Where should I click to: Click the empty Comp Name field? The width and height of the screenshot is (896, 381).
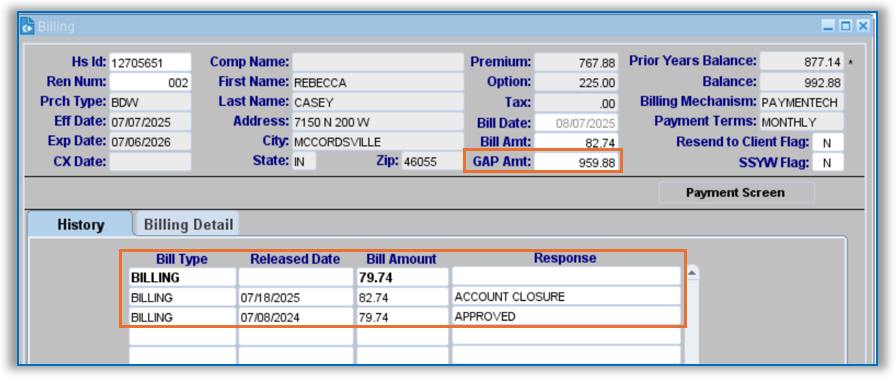(x=378, y=62)
